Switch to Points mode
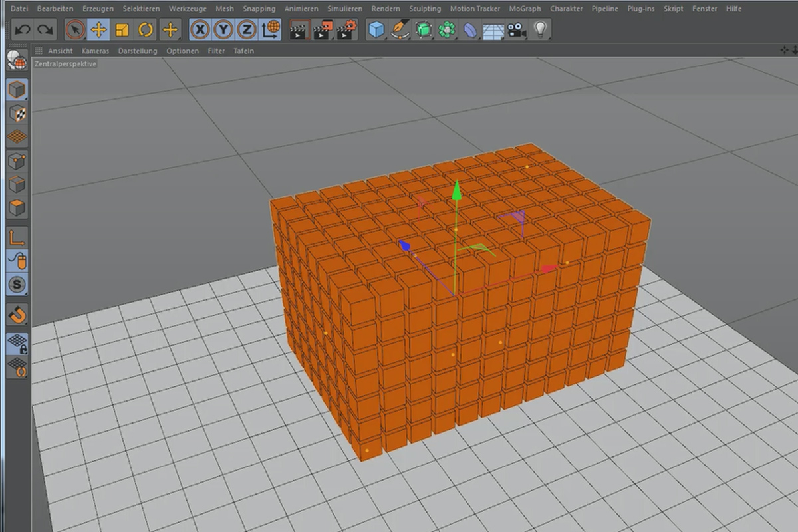798x532 pixels. click(17, 160)
